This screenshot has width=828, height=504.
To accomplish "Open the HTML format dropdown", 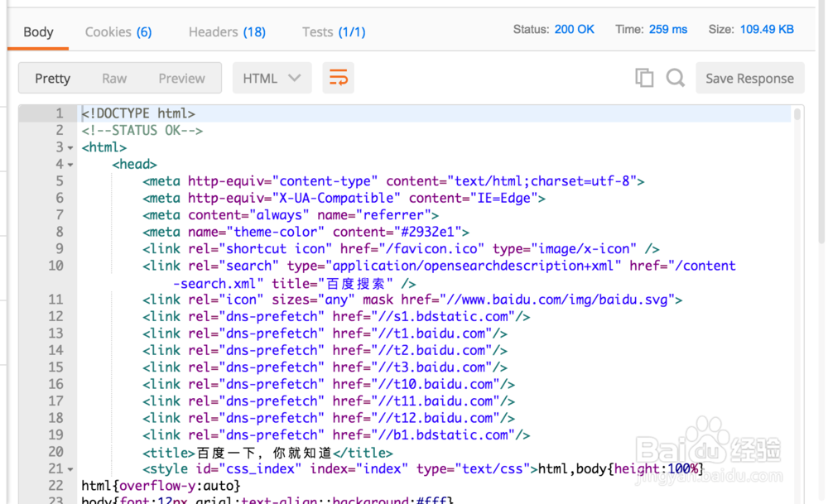I will tap(272, 78).
